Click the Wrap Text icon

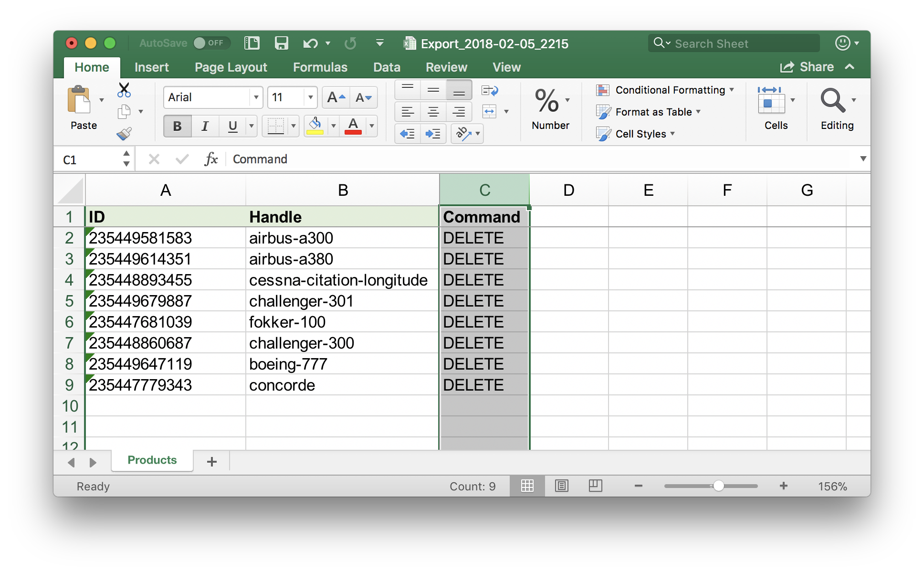(x=490, y=90)
